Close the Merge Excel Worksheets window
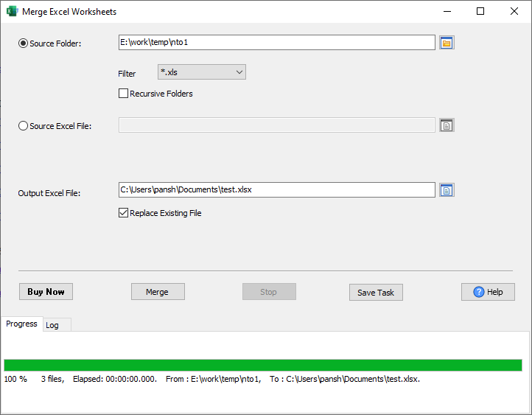Screen dimensions: 532x415 tap(514, 11)
